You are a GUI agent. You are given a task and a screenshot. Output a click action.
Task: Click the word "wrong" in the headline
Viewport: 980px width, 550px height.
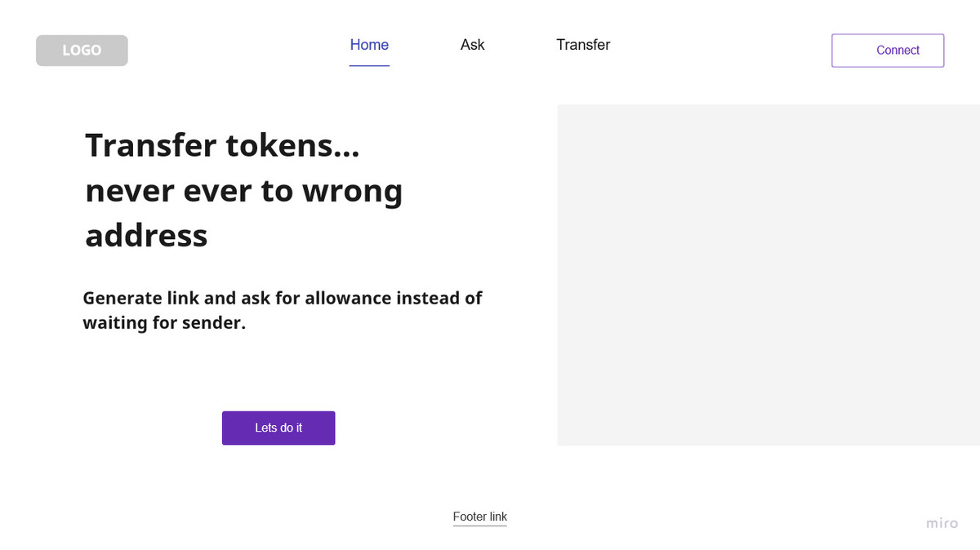[x=352, y=192]
